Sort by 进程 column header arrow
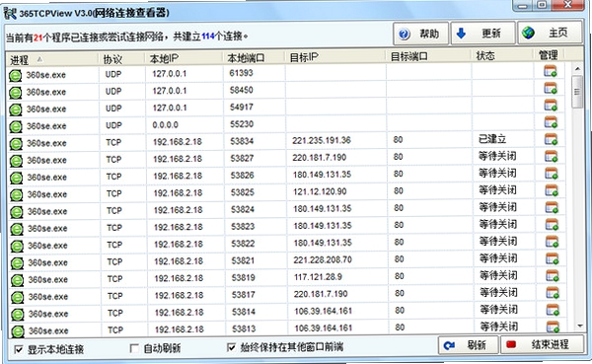The image size is (592, 364). (39, 59)
